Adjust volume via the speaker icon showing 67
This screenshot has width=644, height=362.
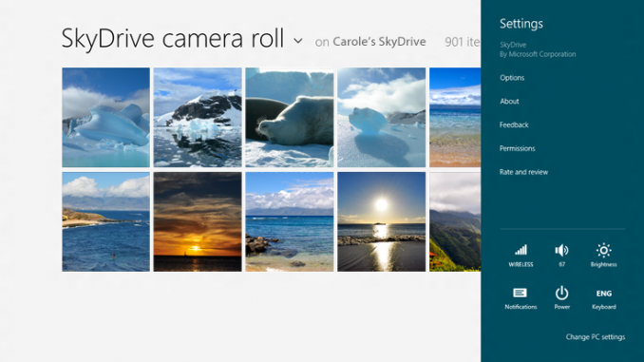(x=562, y=256)
